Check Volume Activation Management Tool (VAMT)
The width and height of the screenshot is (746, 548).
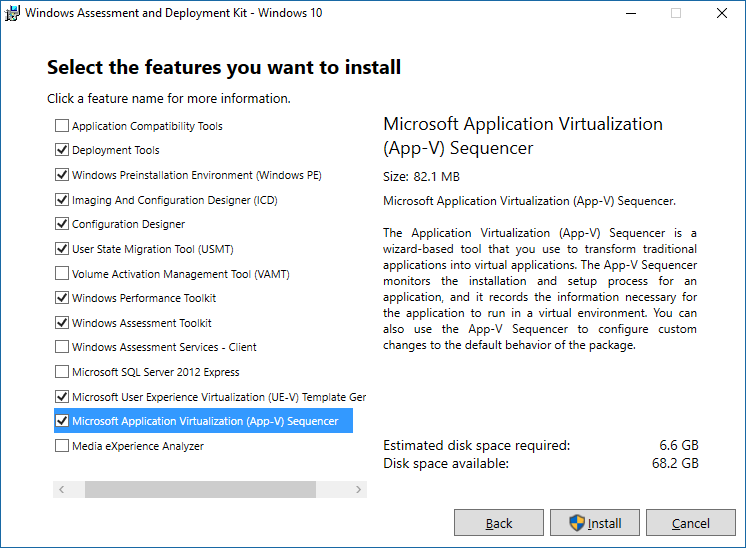click(x=62, y=273)
